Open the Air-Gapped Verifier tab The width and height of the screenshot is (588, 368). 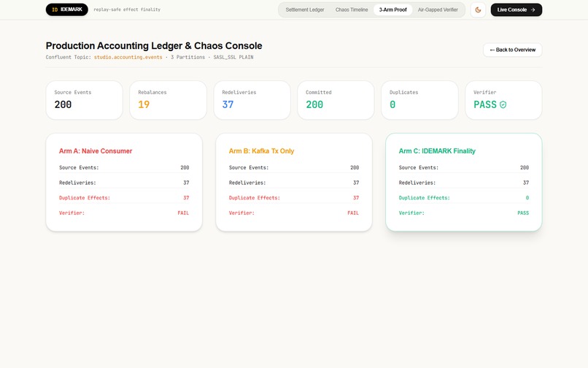pyautogui.click(x=438, y=9)
